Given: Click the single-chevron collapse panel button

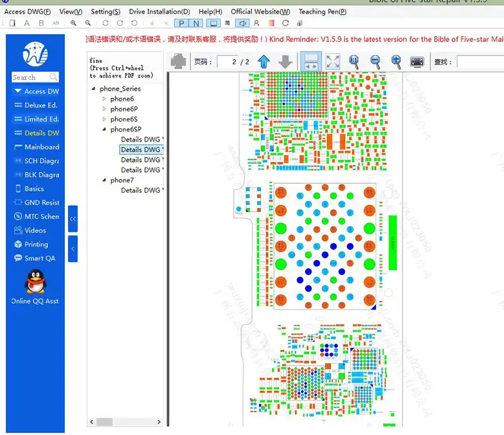Looking at the screenshot, I should click(72, 249).
